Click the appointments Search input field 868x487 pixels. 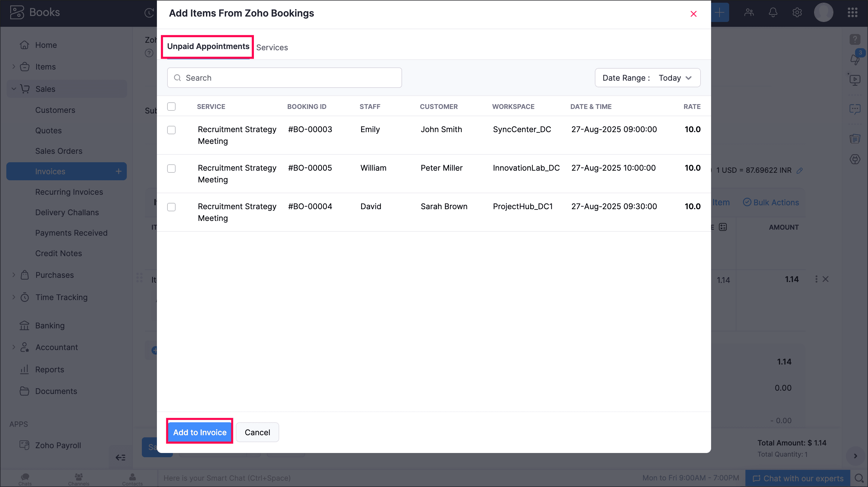point(284,78)
